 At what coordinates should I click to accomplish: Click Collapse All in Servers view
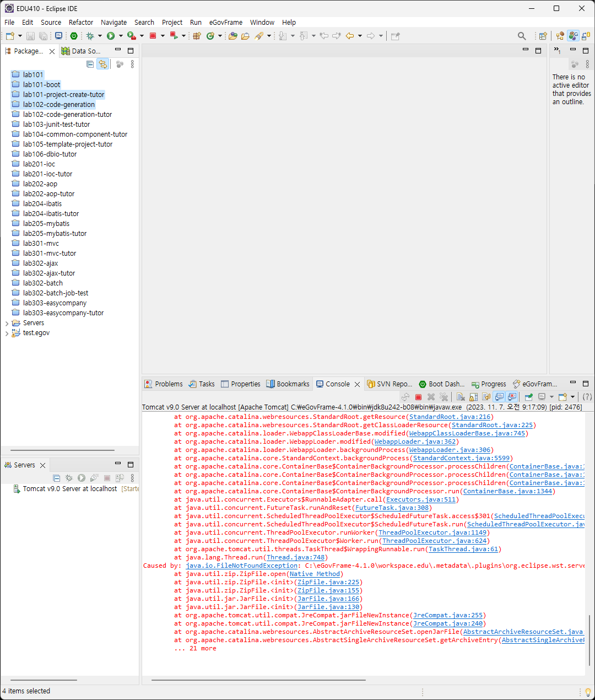click(56, 478)
